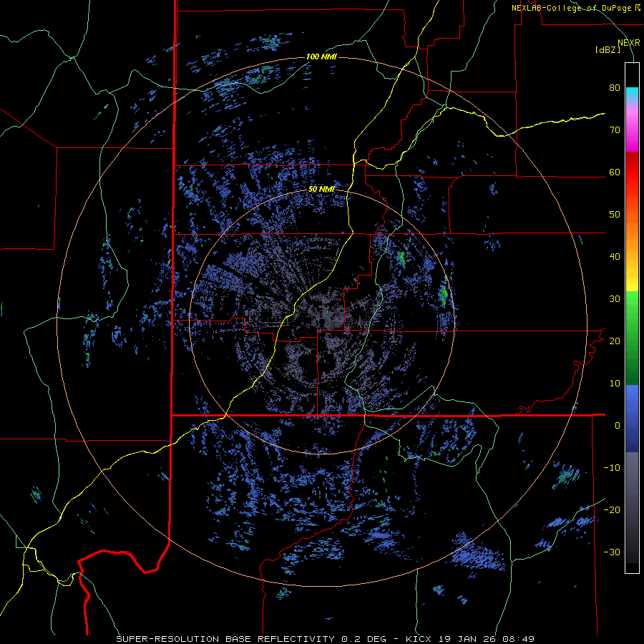Screen dimensions: 644x644
Task: Click the 30 value on the dBZ scale
Action: 615,299
